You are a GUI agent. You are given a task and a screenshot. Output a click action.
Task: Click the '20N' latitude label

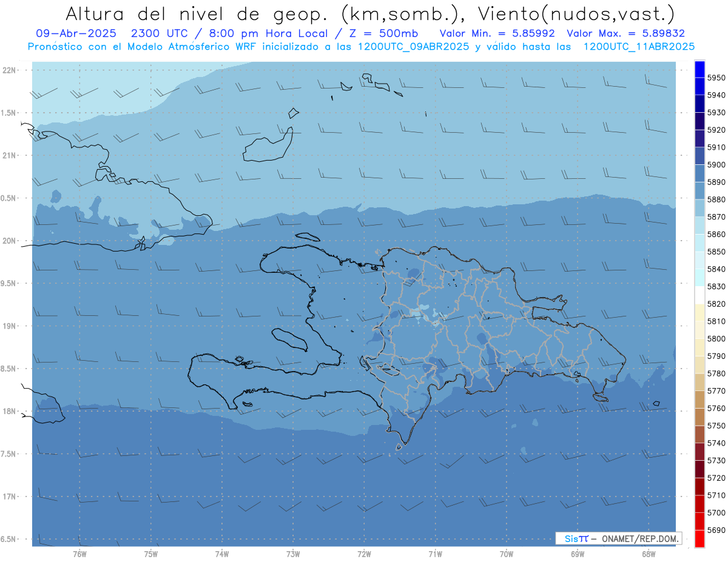coord(9,241)
